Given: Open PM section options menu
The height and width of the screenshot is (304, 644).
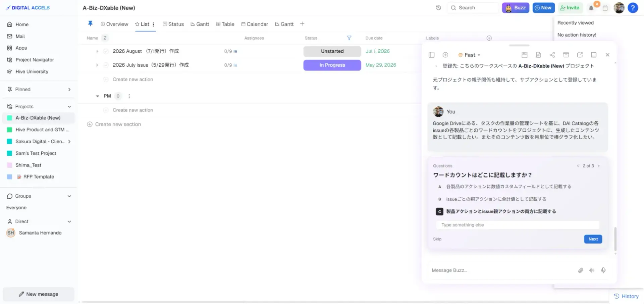Looking at the screenshot, I should pos(129,96).
